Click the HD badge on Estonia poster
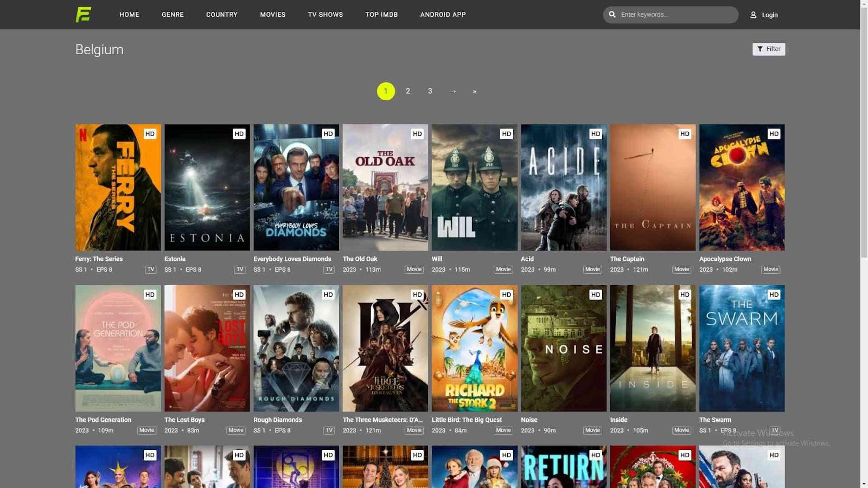The height and width of the screenshot is (488, 868). tap(239, 134)
